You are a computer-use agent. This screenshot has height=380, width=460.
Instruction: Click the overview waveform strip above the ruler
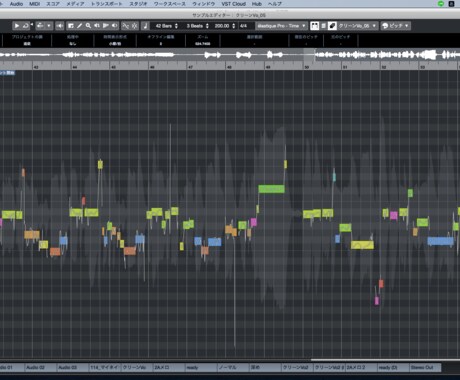click(x=230, y=55)
